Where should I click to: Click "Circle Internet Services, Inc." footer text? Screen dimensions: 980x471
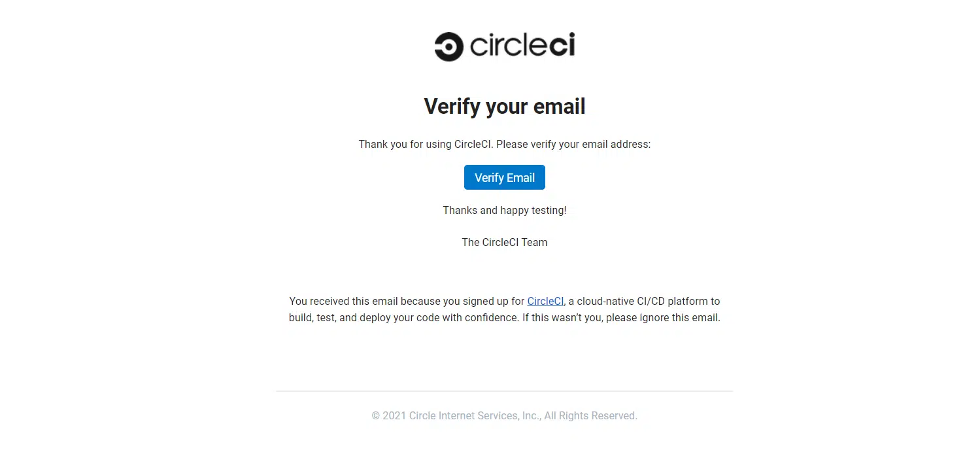[x=475, y=415]
